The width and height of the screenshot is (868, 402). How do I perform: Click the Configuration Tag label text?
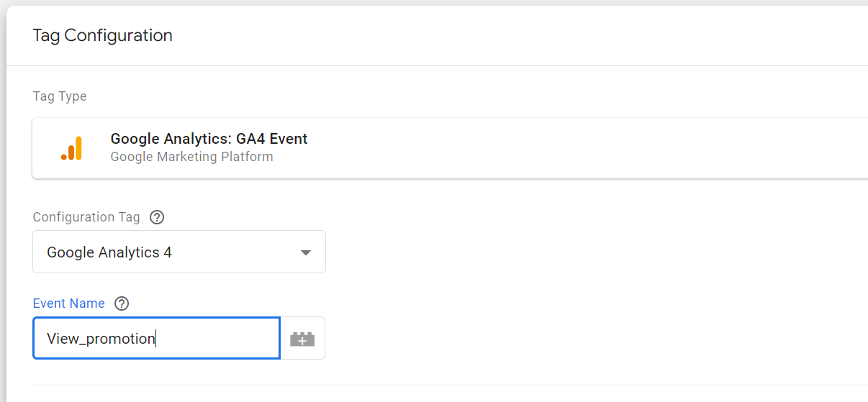pyautogui.click(x=86, y=217)
